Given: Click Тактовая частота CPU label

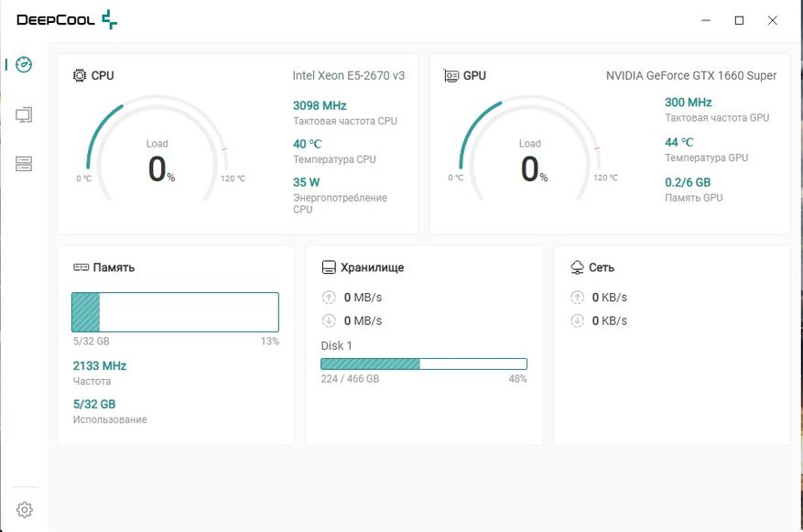Looking at the screenshot, I should point(344,121).
